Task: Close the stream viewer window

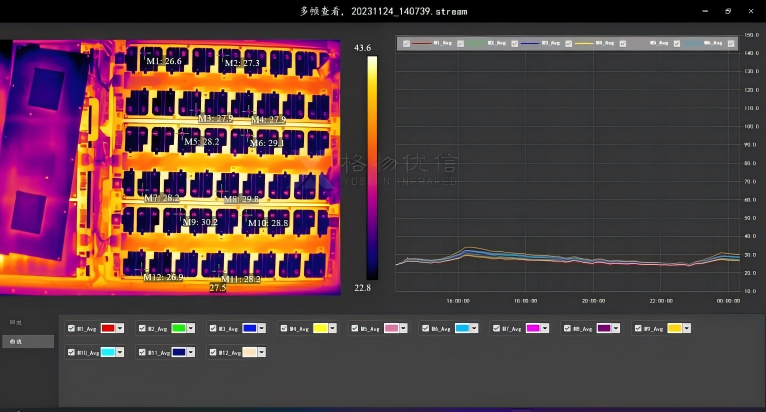Action: (751, 11)
